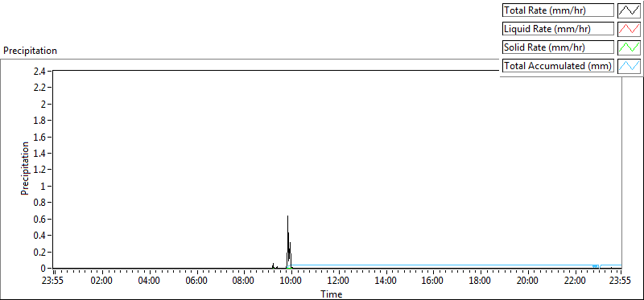Click the 1.2 y-axis tick value
This screenshot has height=300, width=644.
39,170
